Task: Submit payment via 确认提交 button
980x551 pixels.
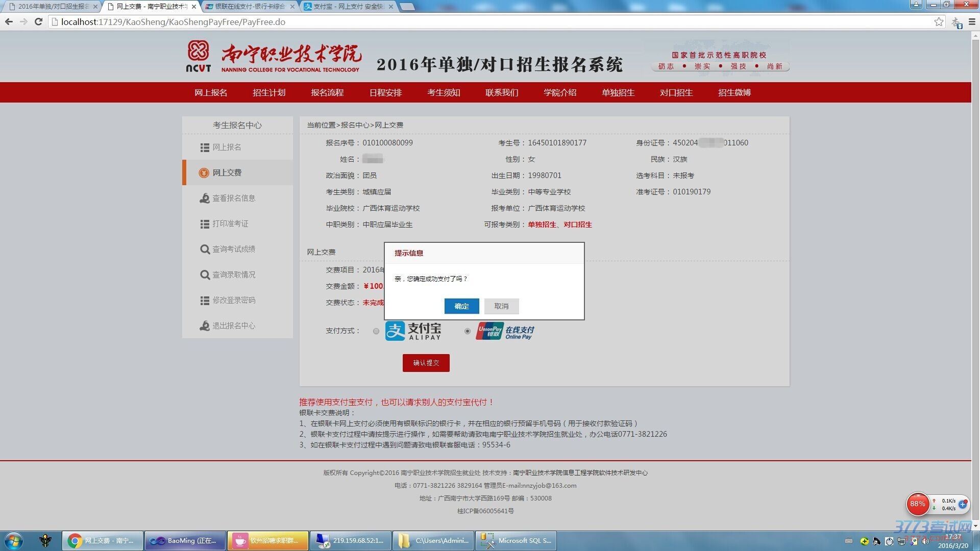Action: [x=426, y=363]
